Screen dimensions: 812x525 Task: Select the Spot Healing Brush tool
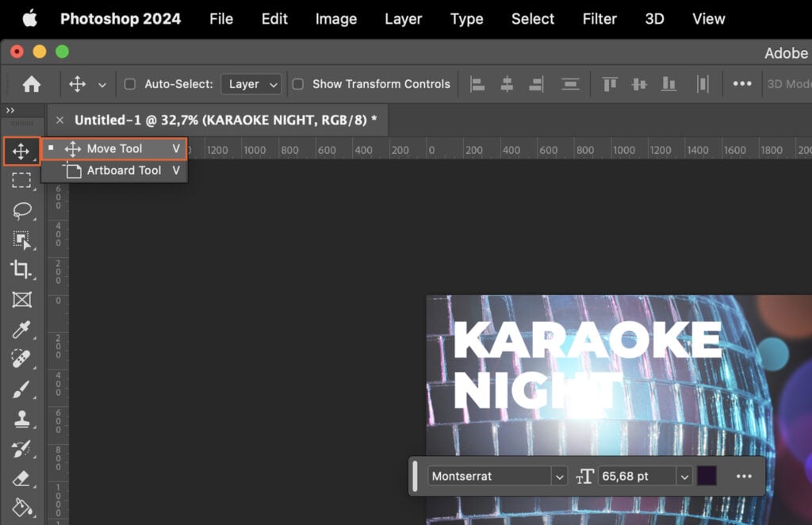(22, 359)
